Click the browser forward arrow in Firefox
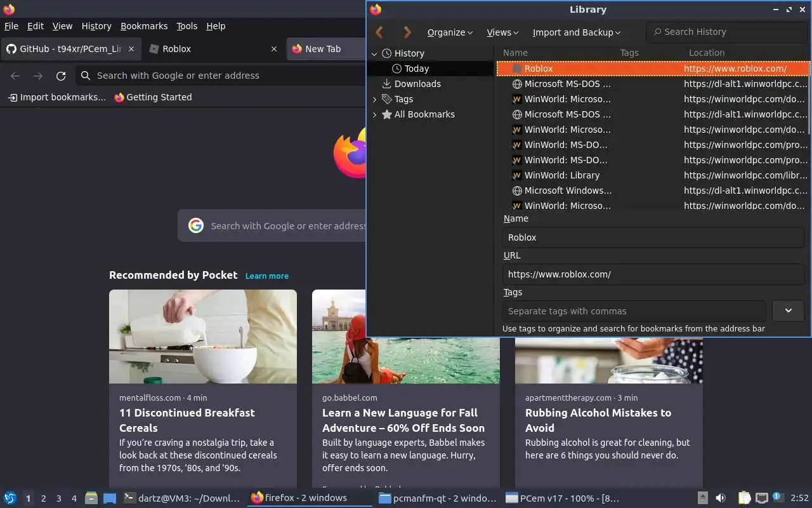 [x=38, y=76]
